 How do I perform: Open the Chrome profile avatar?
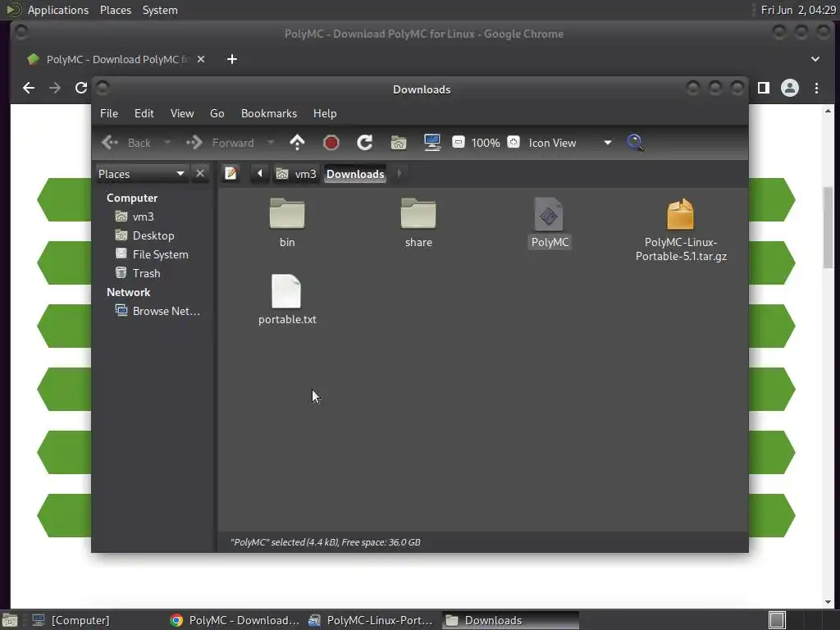pyautogui.click(x=790, y=88)
